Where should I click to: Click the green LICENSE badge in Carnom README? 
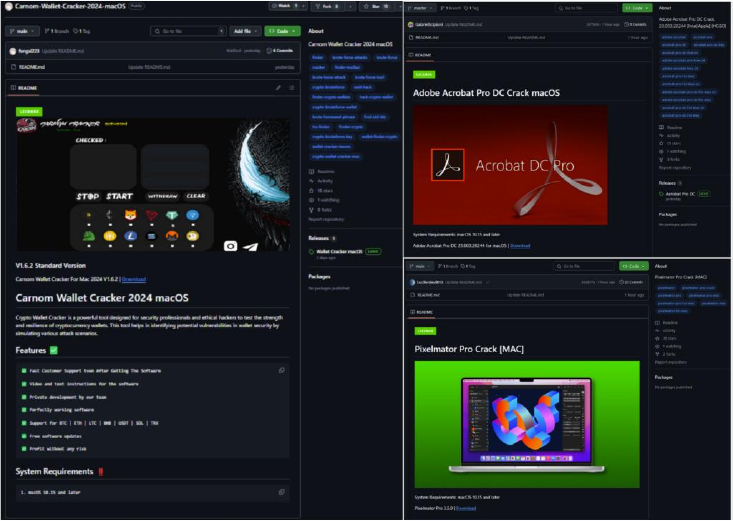29,111
